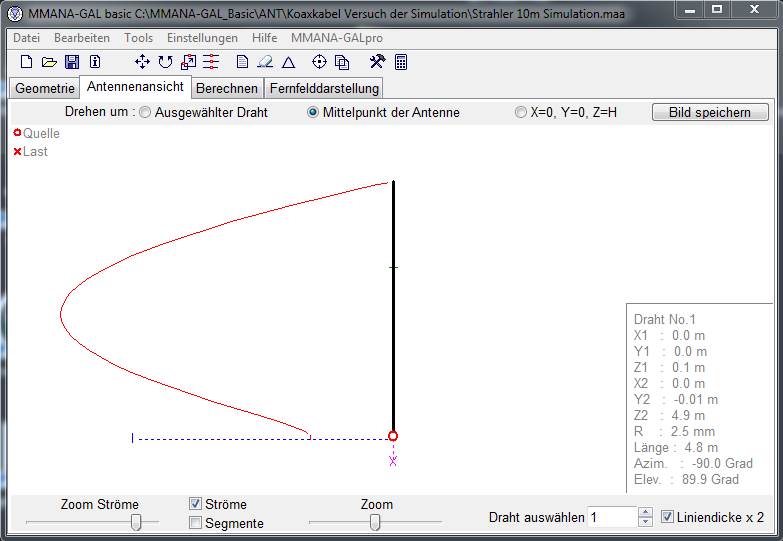783x541 pixels.
Task: Click the Elev. : 89.9 Grad value
Action: [x=686, y=479]
